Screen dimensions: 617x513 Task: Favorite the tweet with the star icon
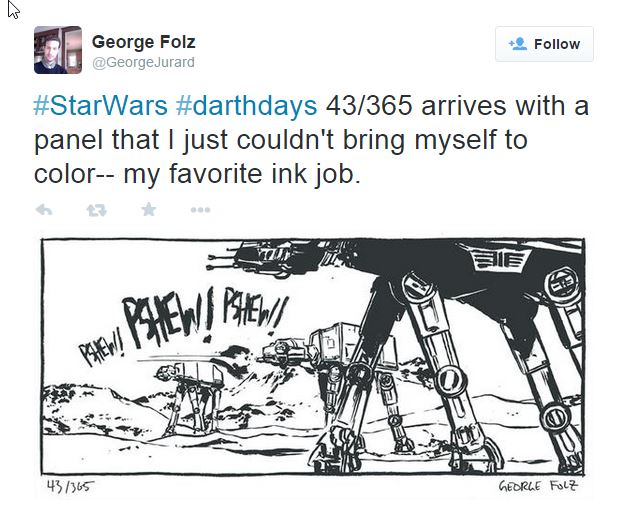coord(149,209)
